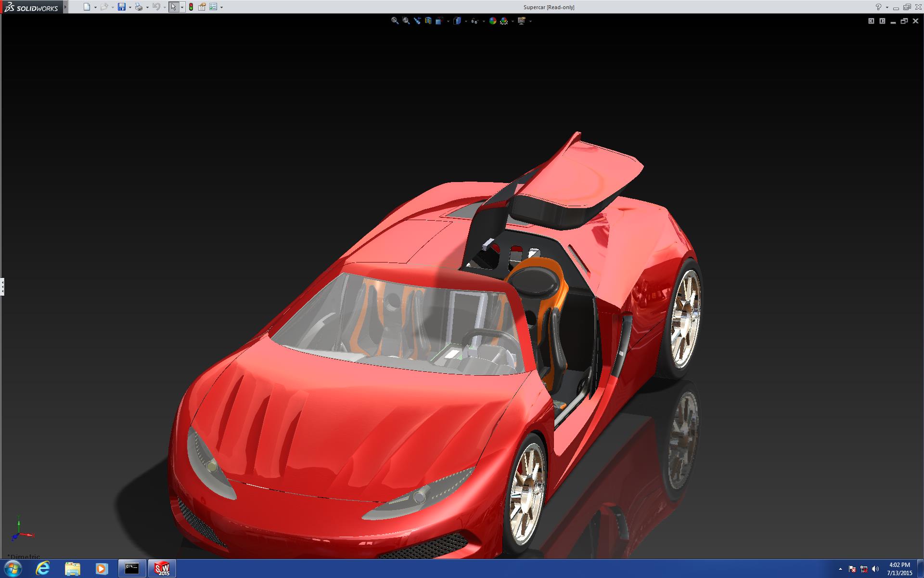The image size is (924, 578).
Task: Open Internet Explorer from the taskbar
Action: tap(42, 568)
